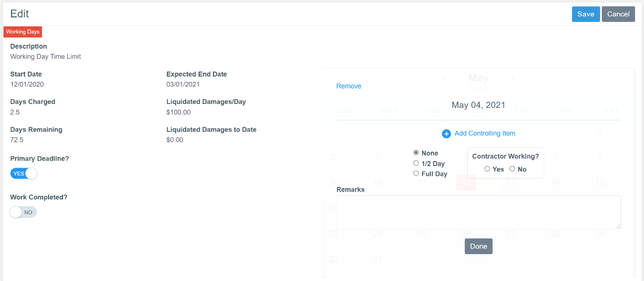Viewport: 644px width, 281px height.
Task: Select the None radio option
Action: [416, 153]
